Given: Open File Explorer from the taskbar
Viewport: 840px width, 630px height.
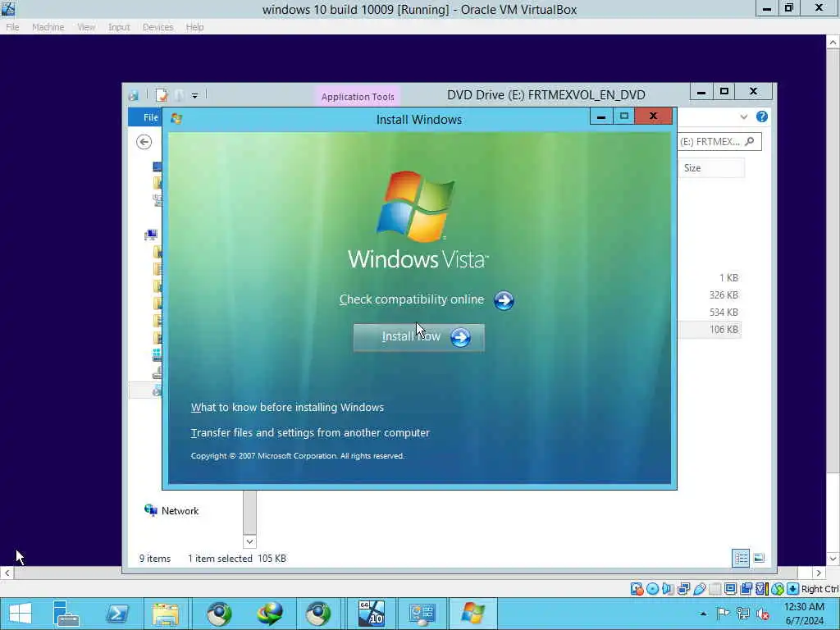Looking at the screenshot, I should [165, 614].
